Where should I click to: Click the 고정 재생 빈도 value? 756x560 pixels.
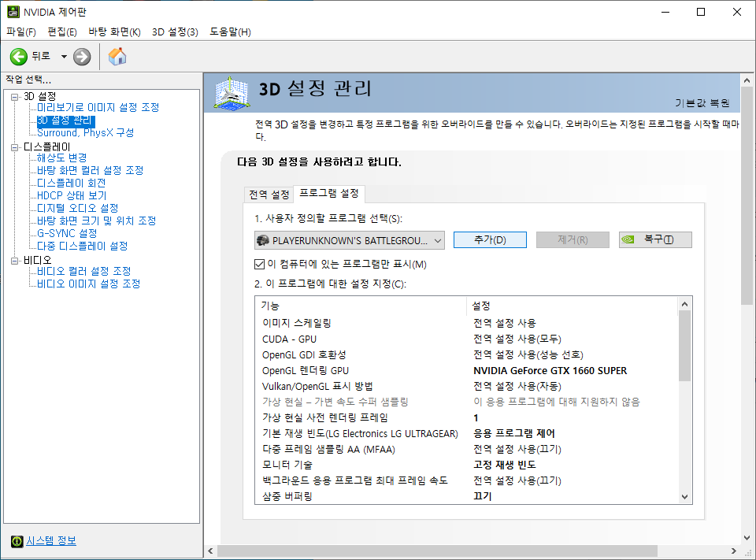[505, 465]
